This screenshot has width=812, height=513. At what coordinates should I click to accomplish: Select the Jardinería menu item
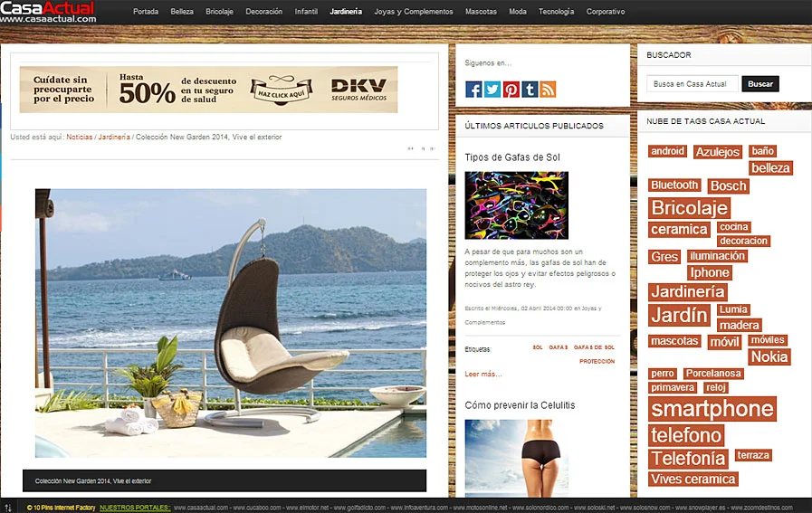point(346,12)
